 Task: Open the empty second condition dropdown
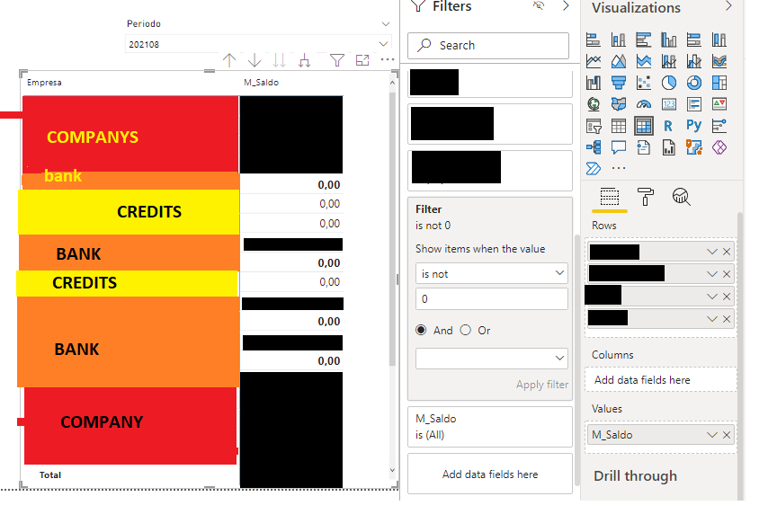point(492,359)
